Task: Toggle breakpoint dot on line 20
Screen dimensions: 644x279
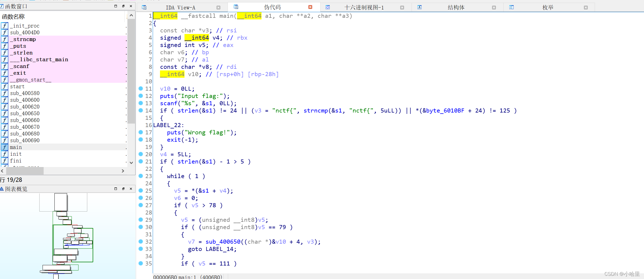Action: click(141, 154)
